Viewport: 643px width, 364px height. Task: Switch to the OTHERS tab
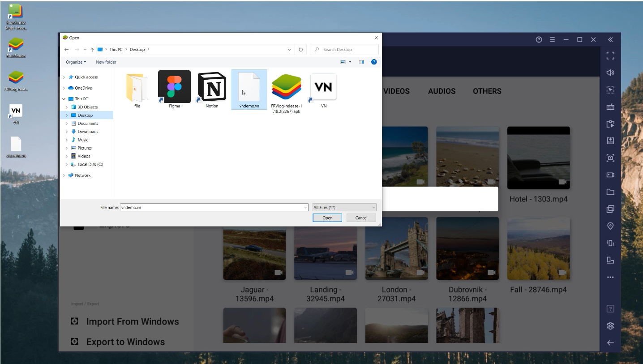click(x=487, y=91)
